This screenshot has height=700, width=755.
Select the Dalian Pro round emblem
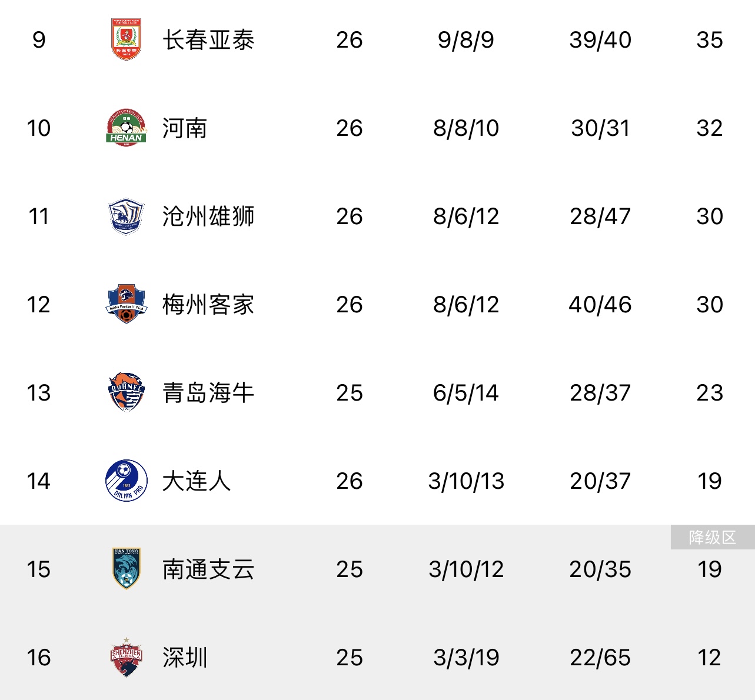pyautogui.click(x=126, y=481)
